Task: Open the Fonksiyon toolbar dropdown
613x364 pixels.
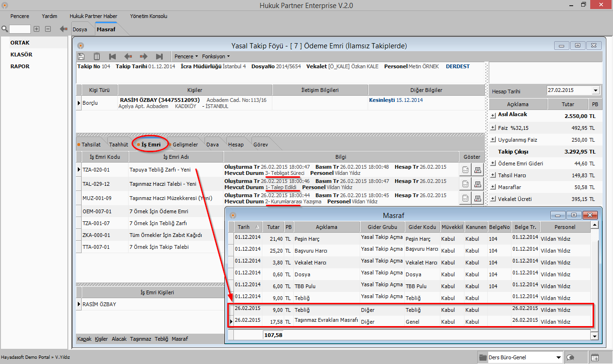Action: tap(216, 56)
